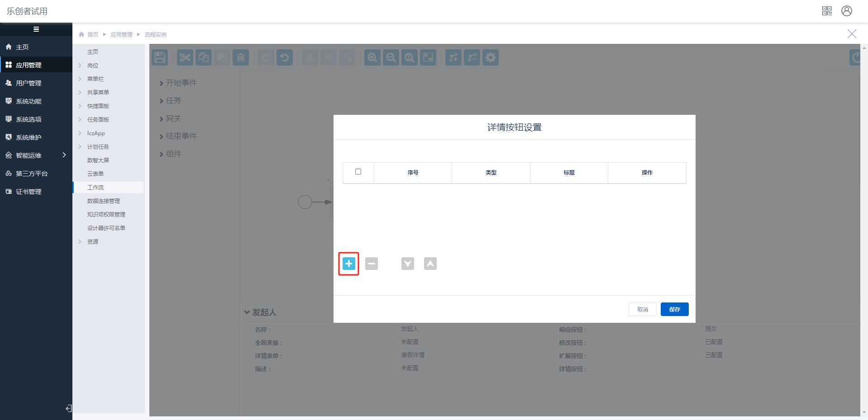Click the collapse sidebar icon at bottom-left
The height and width of the screenshot is (420, 868).
[68, 408]
